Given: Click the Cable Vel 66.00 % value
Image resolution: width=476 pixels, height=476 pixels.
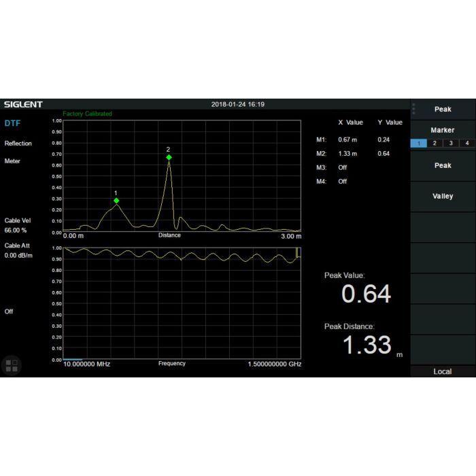Looking at the screenshot, I should pyautogui.click(x=15, y=230).
